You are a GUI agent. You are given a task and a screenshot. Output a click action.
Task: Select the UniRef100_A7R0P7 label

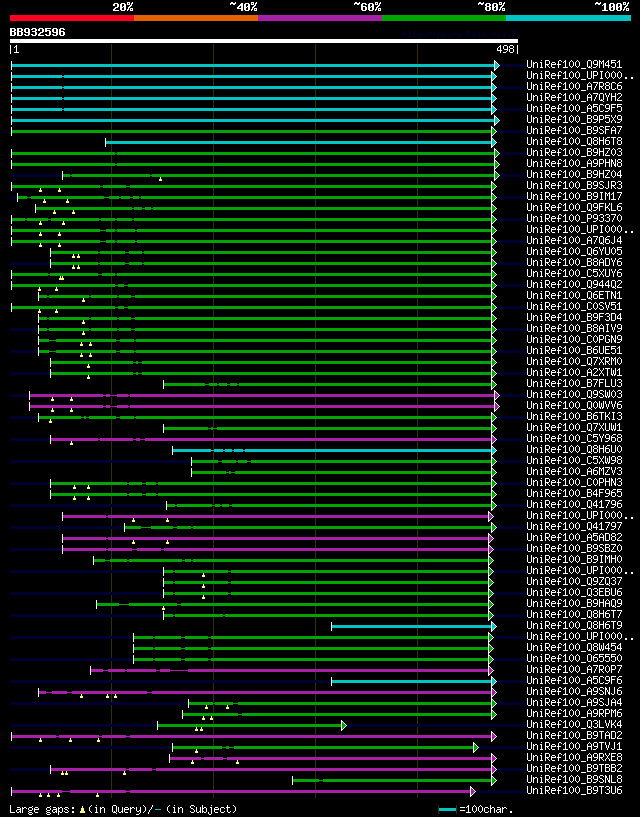[574, 669]
